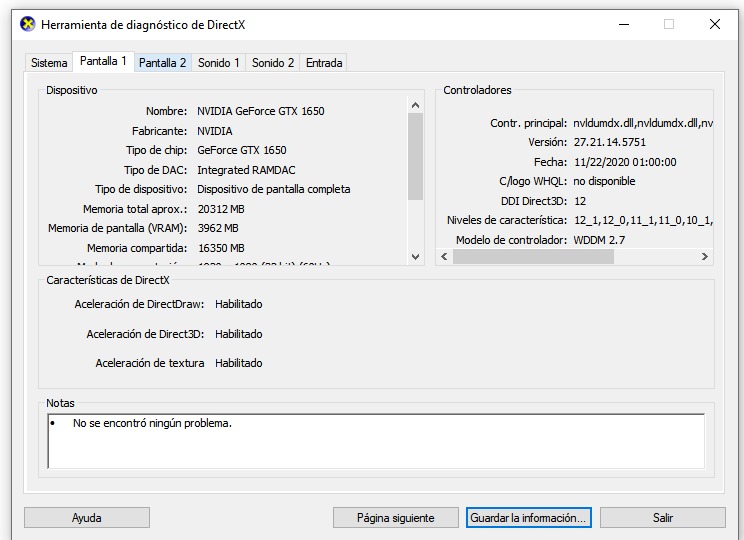Select the Pantalla 1 tab
Image resolution: width=744 pixels, height=540 pixels.
(x=103, y=61)
